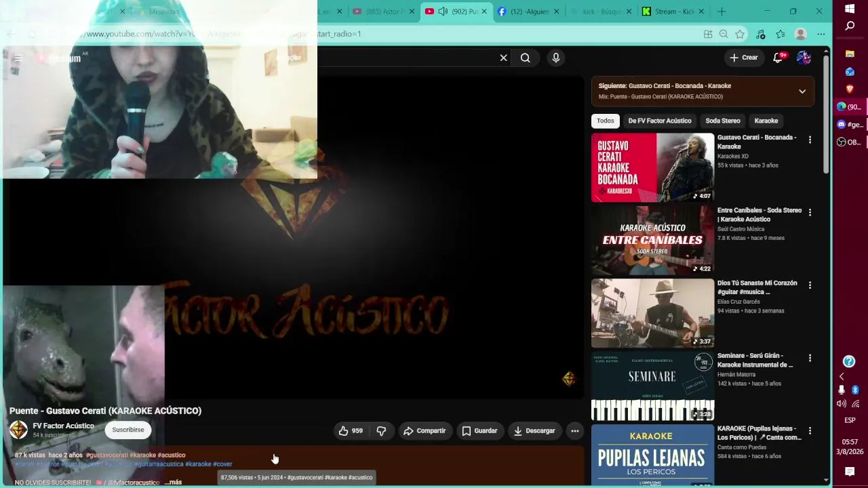868x488 pixels.
Task: Select the Todos filter chip
Action: tap(606, 121)
